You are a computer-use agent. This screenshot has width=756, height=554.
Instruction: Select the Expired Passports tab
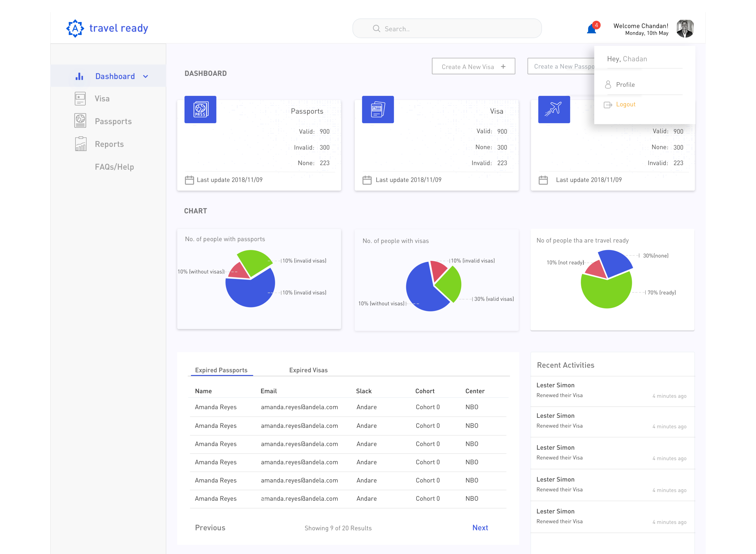click(221, 370)
